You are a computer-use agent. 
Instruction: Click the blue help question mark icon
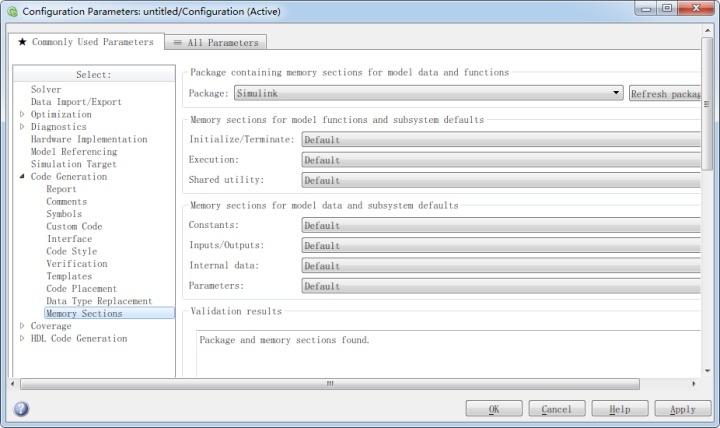point(21,408)
